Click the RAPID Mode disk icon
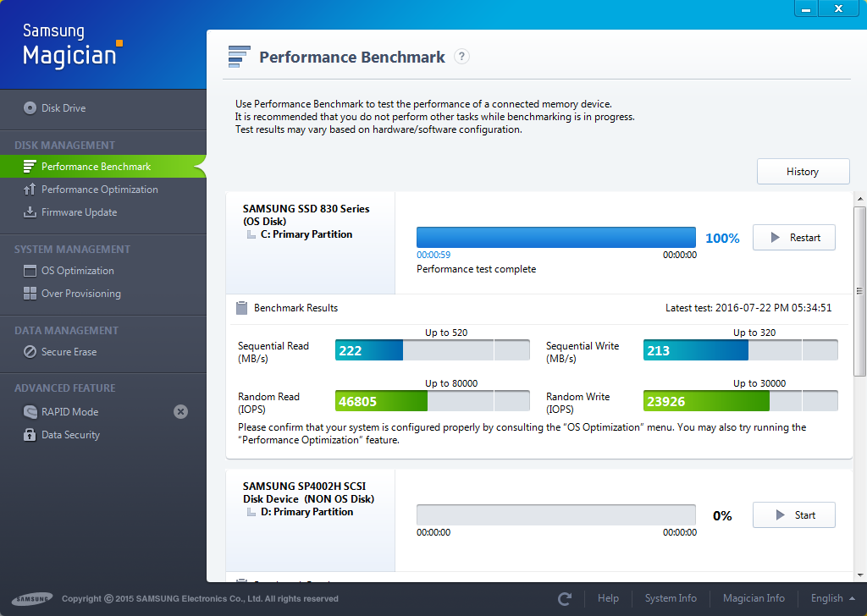The image size is (867, 616). click(30, 411)
